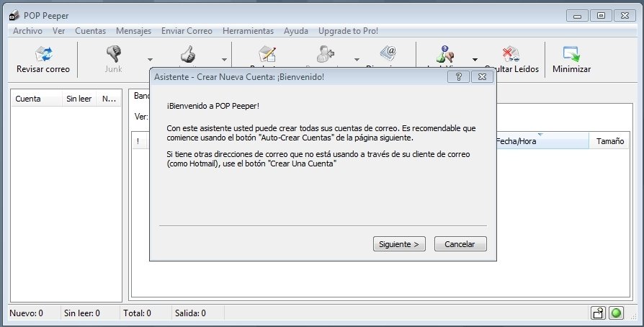This screenshot has height=327, width=644.
Task: Open the Ver menu
Action: pyautogui.click(x=59, y=31)
